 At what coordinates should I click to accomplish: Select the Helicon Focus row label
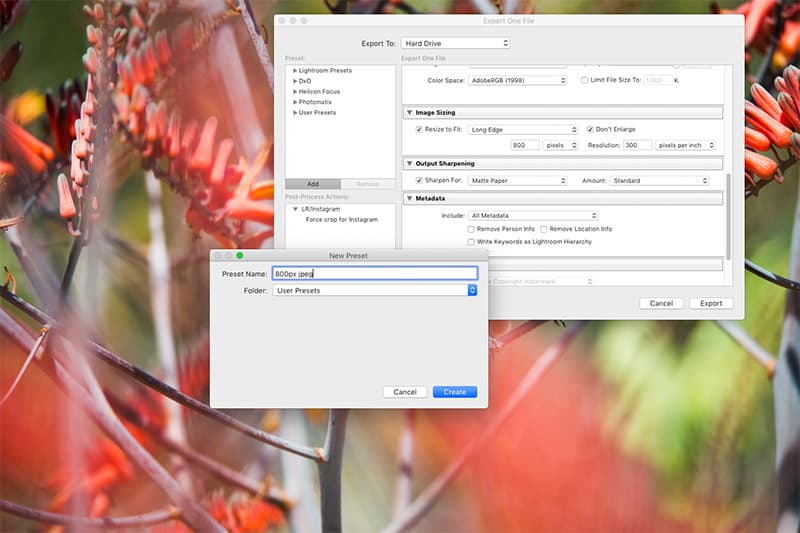click(x=319, y=92)
